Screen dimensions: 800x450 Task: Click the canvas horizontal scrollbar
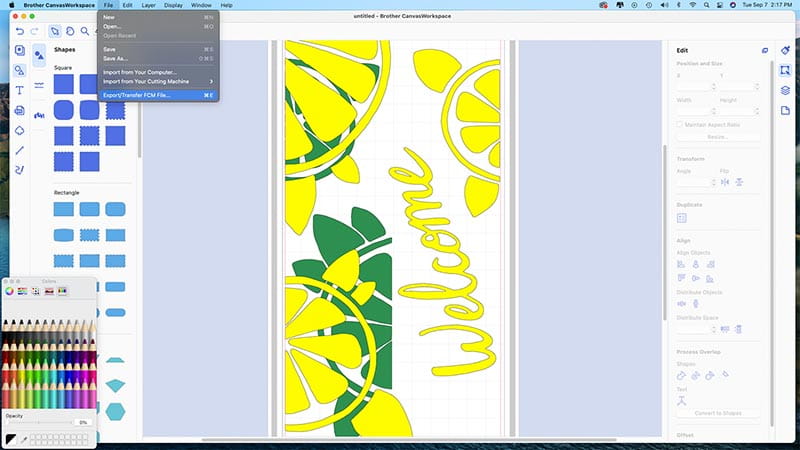tap(409, 440)
